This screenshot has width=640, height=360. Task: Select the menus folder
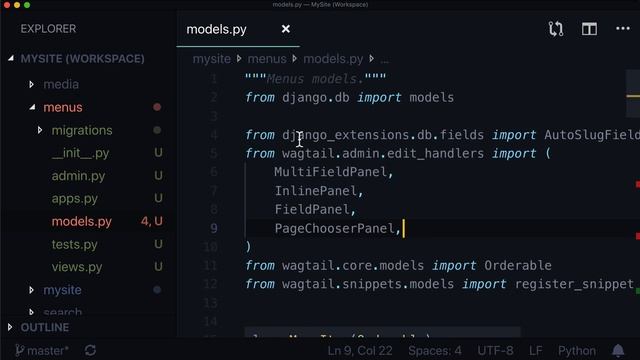[x=63, y=107]
